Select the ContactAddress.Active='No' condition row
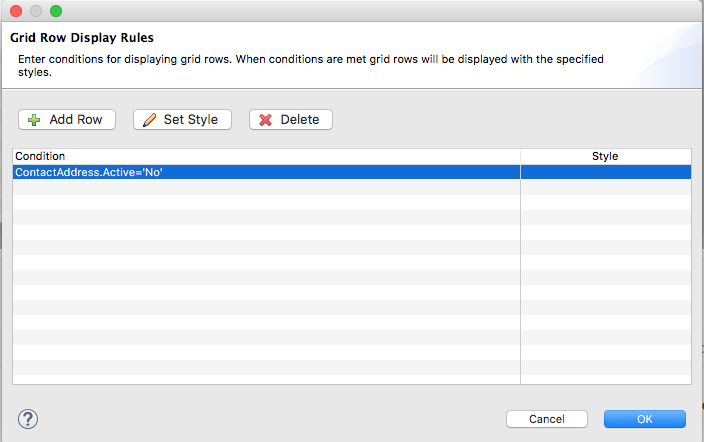Screen dimensions: 704x442 [352, 172]
